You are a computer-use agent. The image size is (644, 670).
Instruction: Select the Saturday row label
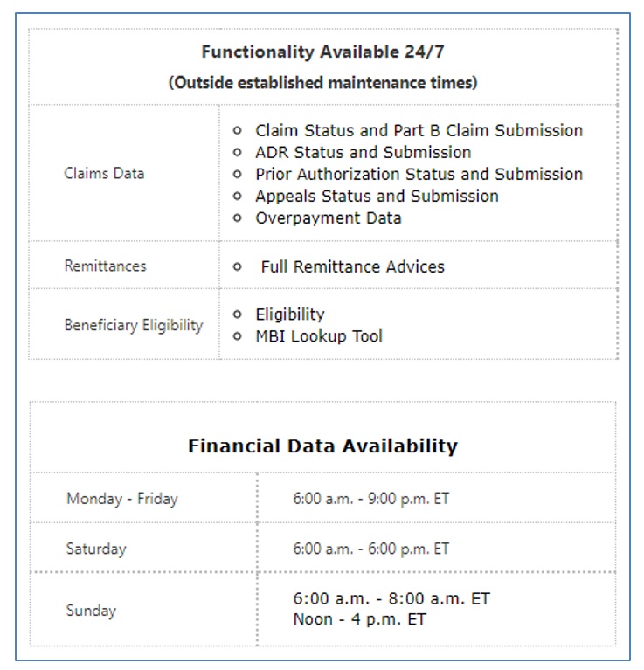[x=96, y=549]
